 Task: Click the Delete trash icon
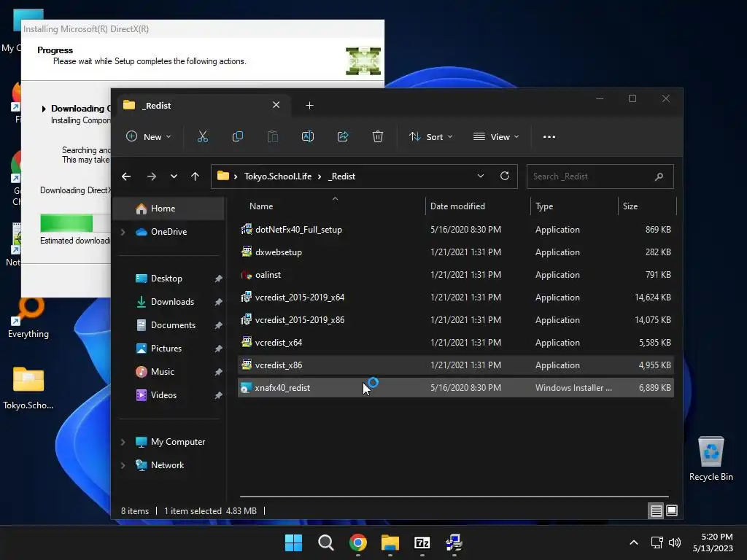pos(378,136)
